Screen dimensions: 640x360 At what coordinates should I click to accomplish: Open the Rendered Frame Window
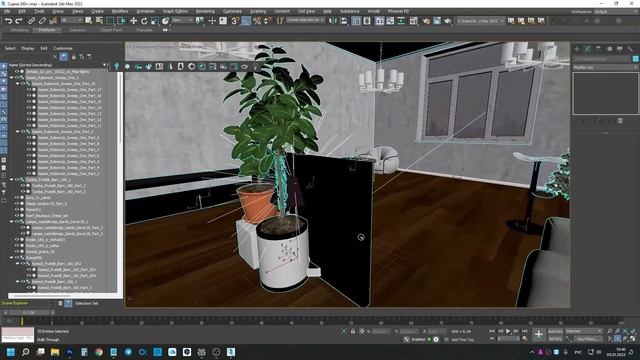pyautogui.click(x=437, y=20)
